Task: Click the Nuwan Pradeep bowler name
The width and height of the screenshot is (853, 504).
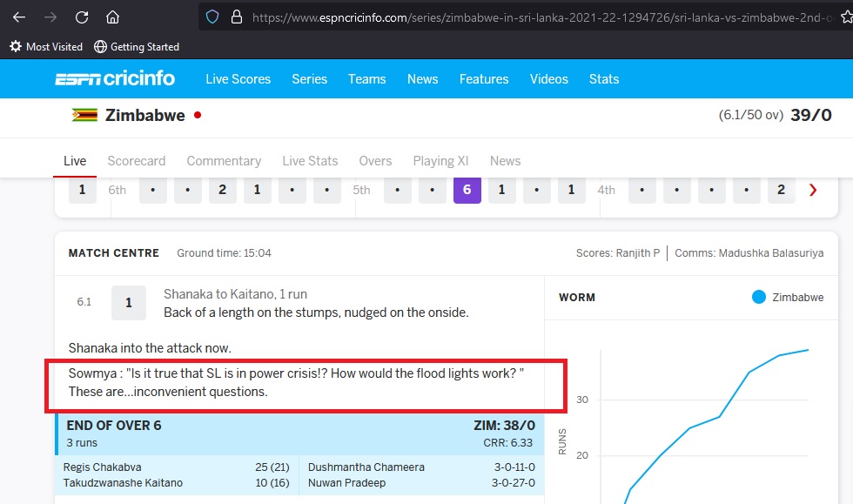Action: 346,483
